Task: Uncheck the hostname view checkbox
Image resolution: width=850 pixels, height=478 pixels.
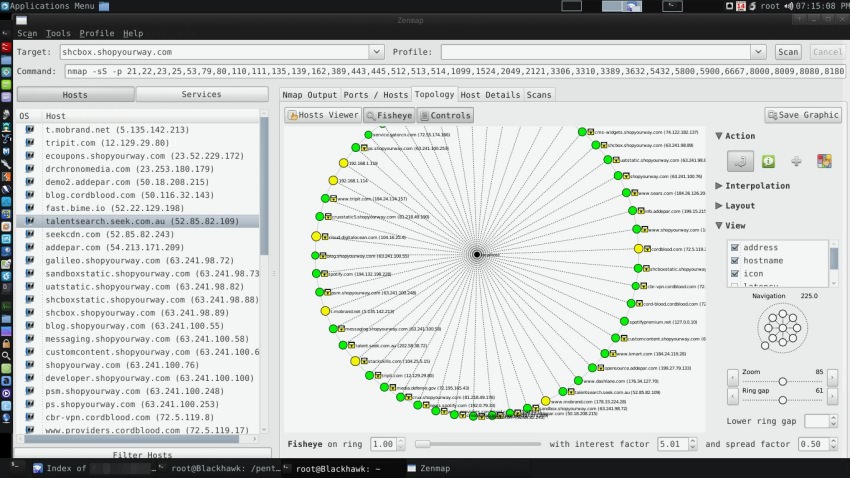Action: click(x=735, y=261)
